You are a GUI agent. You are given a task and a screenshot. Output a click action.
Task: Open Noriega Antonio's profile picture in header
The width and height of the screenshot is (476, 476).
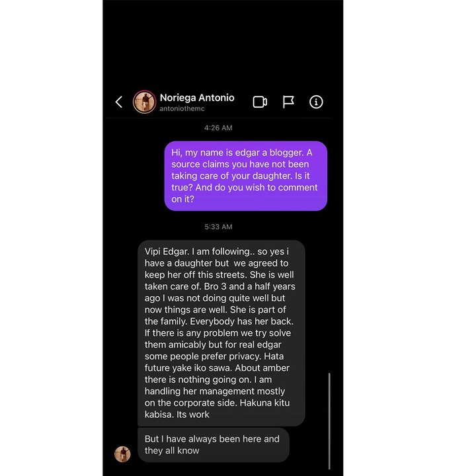tap(145, 102)
